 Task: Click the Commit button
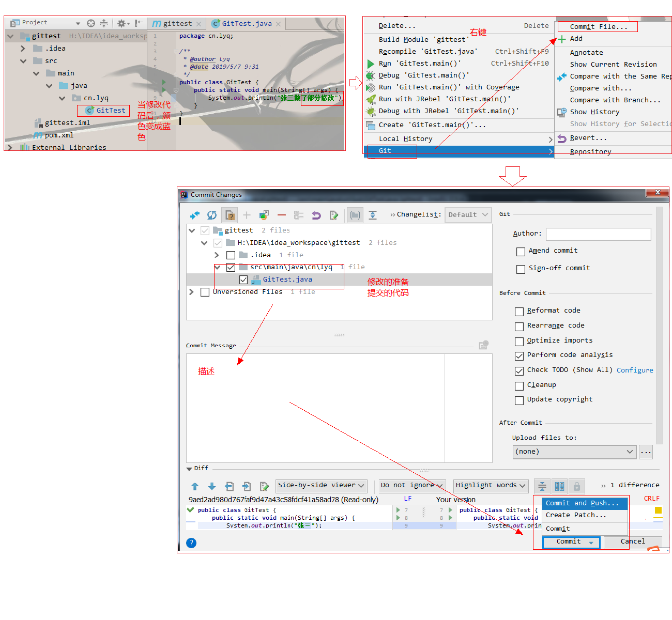567,542
